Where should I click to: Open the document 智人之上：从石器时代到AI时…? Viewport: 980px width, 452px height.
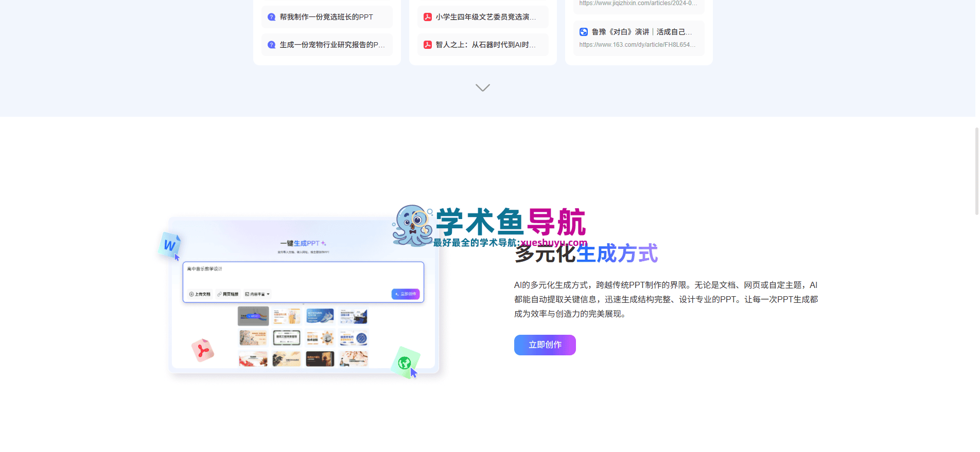483,45
